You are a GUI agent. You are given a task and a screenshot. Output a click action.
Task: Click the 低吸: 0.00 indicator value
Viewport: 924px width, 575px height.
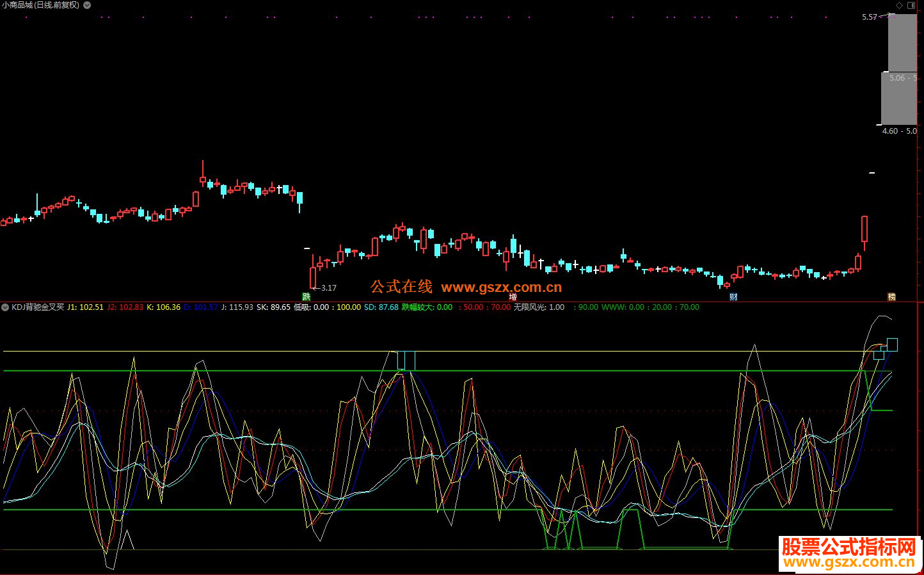click(x=311, y=307)
